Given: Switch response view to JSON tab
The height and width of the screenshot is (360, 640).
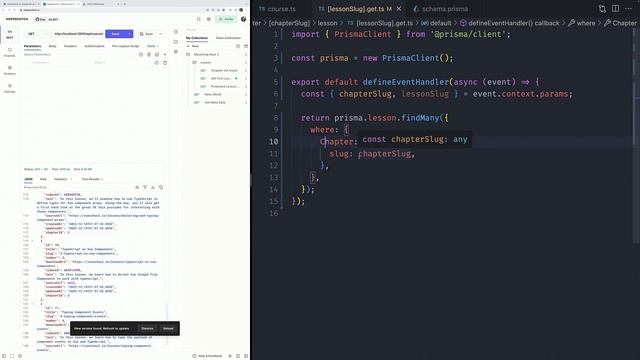Looking at the screenshot, I should [28, 179].
